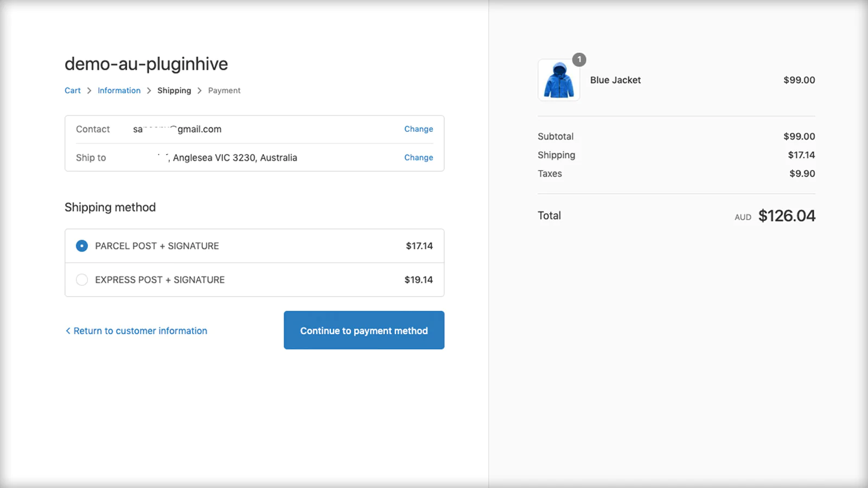Click the $126.04 order total amount
The width and height of the screenshot is (868, 488).
787,216
